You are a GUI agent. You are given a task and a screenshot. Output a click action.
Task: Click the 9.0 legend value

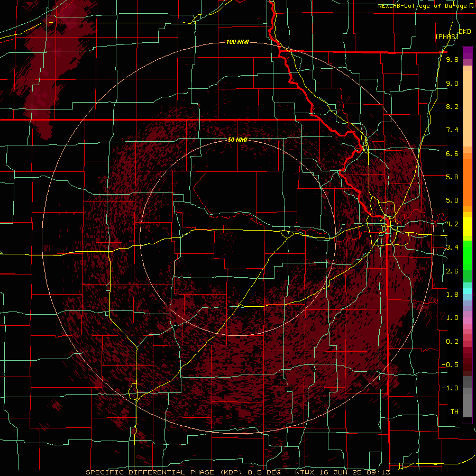tap(452, 84)
